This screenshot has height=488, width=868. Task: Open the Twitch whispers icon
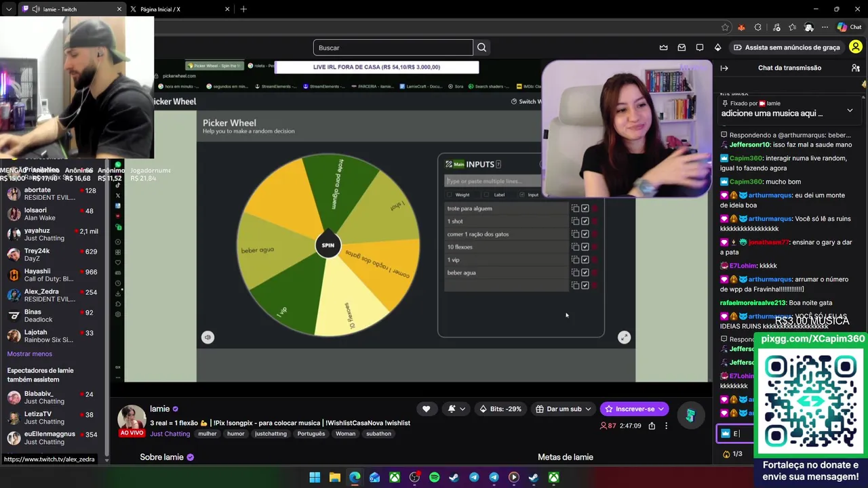pos(700,47)
